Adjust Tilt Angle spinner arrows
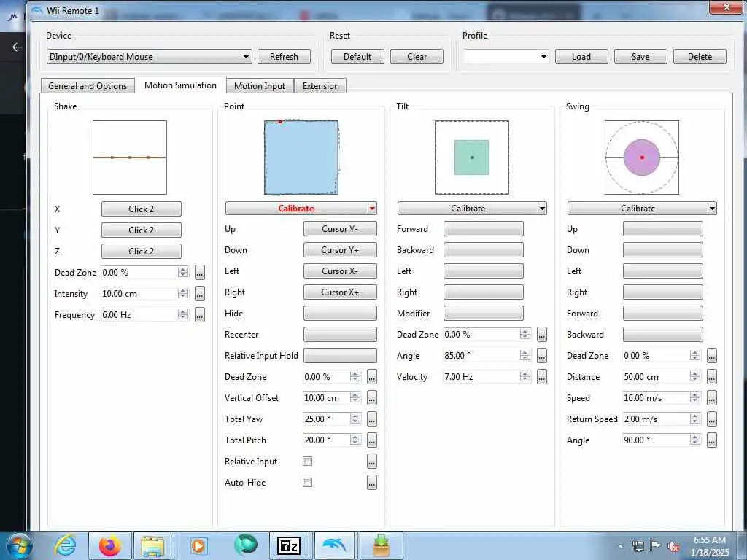This screenshot has height=560, width=747. (525, 355)
